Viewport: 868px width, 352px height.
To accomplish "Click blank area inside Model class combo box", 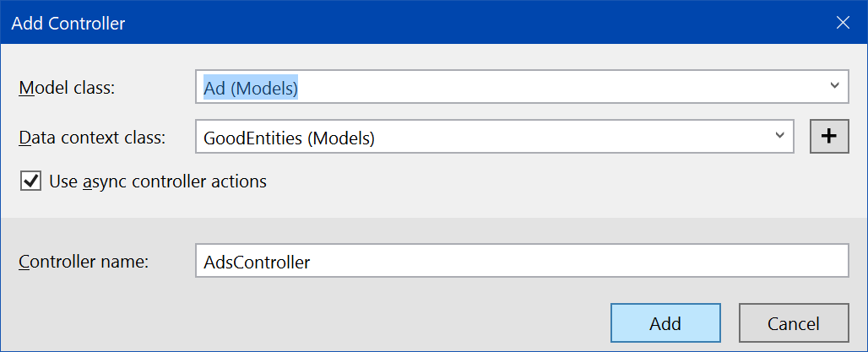I will point(549,88).
